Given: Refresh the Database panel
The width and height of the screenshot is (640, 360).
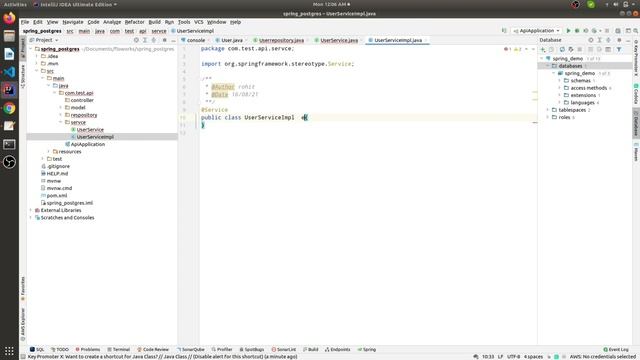Looking at the screenshot, I should 562,49.
